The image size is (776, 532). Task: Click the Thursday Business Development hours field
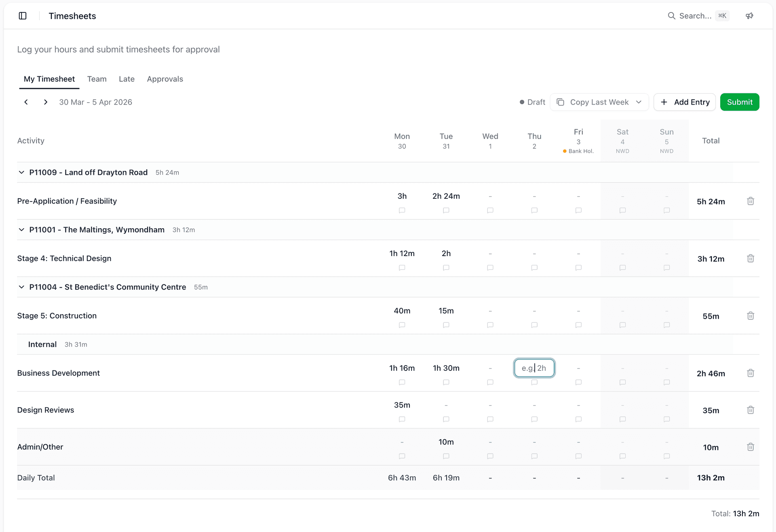[x=534, y=368]
